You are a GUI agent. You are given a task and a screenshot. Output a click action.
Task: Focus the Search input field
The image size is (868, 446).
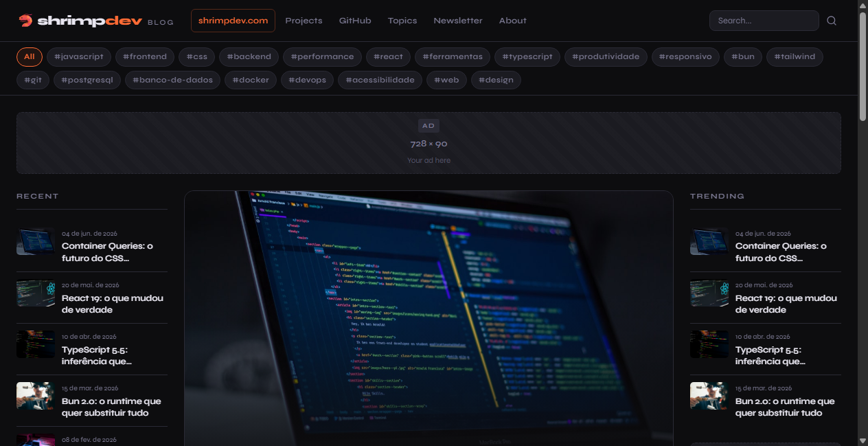pyautogui.click(x=764, y=21)
